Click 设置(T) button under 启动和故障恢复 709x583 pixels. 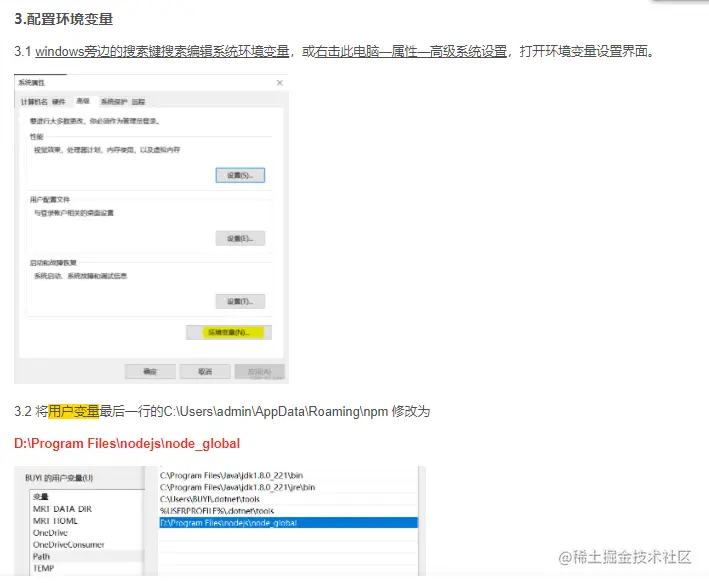(240, 301)
